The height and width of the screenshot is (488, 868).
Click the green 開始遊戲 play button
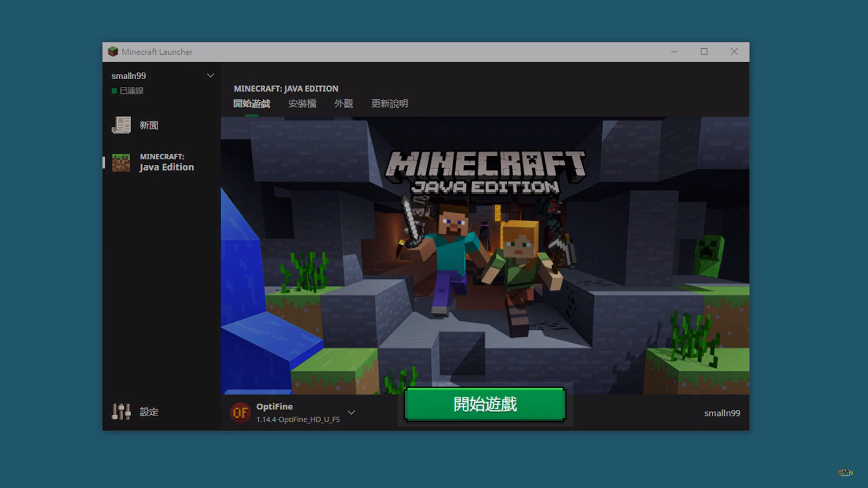pos(485,404)
